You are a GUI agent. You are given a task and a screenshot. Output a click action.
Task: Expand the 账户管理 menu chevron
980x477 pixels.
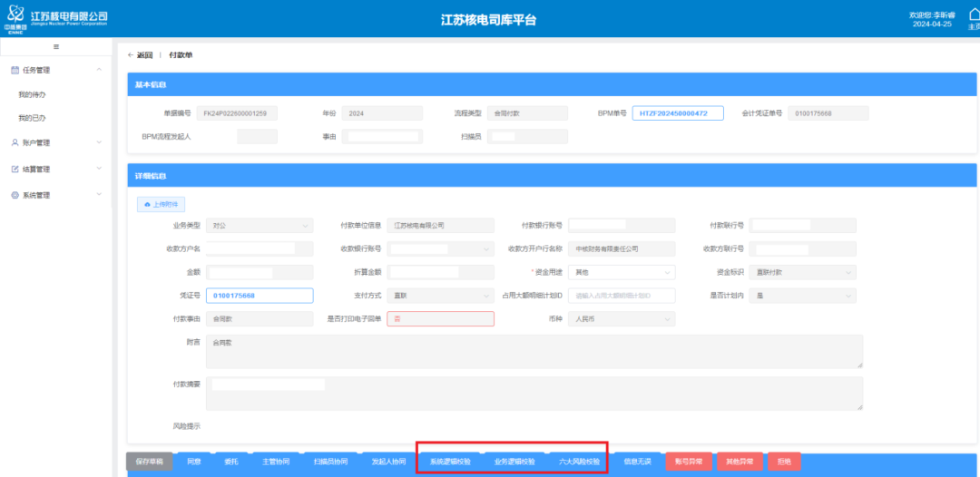98,142
